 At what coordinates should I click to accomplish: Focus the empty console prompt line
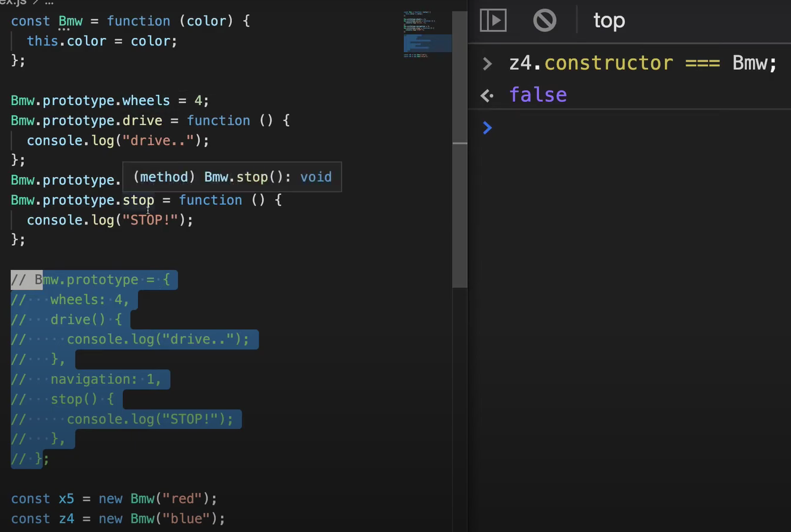point(629,127)
